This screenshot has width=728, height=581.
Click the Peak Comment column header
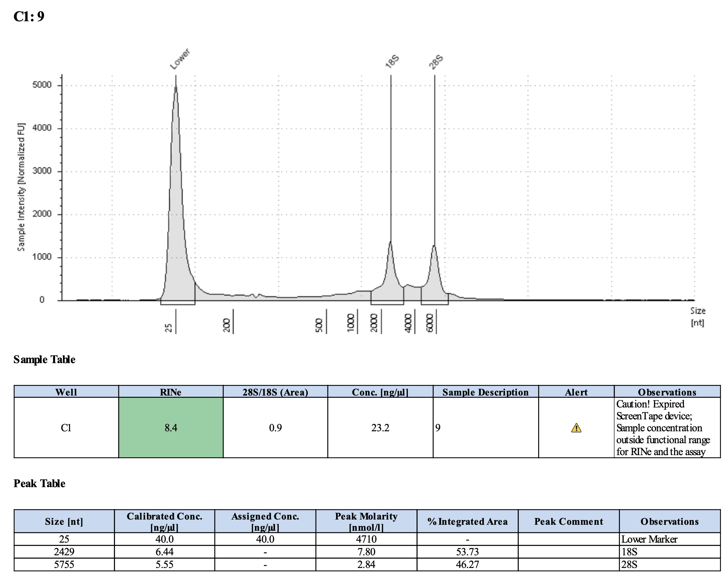coord(568,521)
